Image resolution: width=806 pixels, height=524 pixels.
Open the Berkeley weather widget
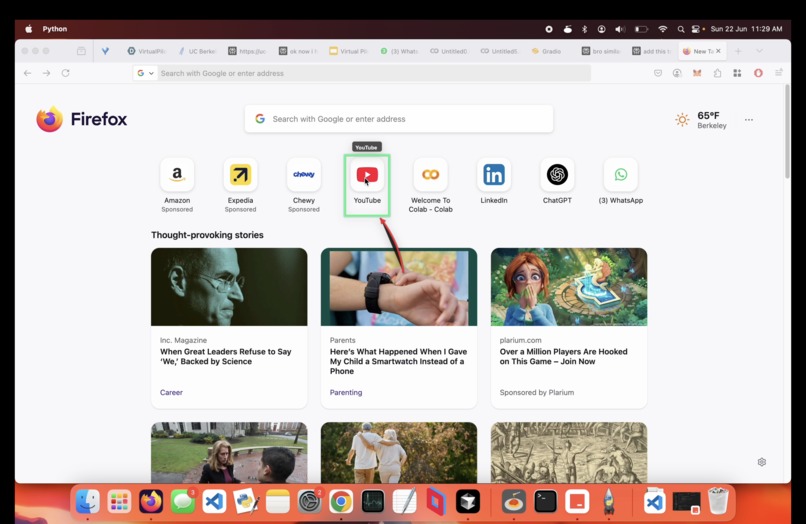tap(702, 120)
